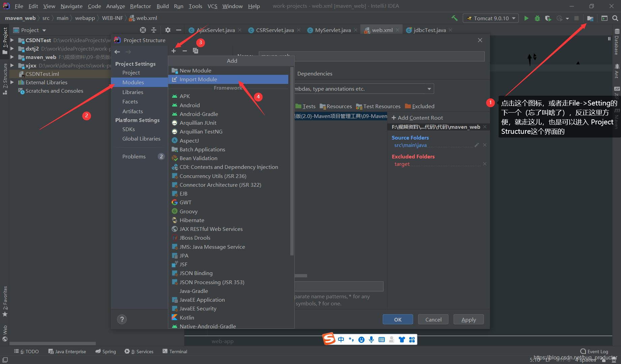The width and height of the screenshot is (621, 364).
Task: Open Search Everywhere magnifier icon
Action: [x=615, y=18]
